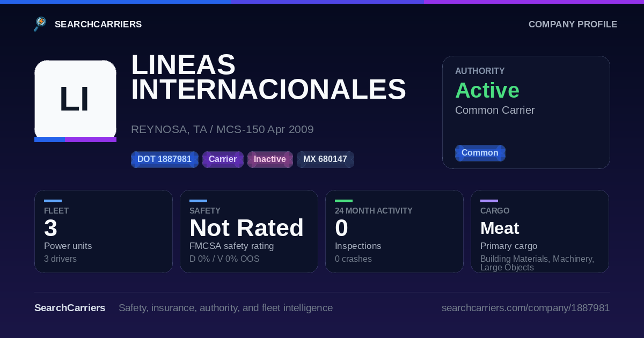
Task: Click the SAFETY card heading
Action: coord(205,211)
